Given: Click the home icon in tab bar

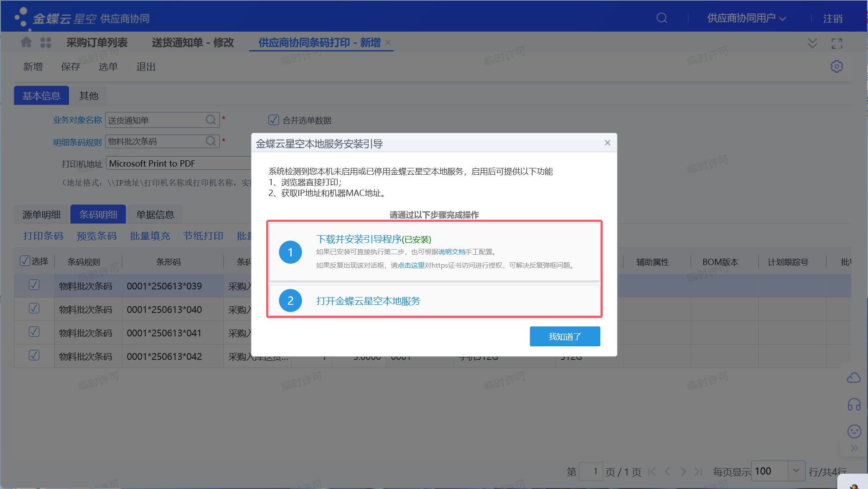Looking at the screenshot, I should pos(26,42).
